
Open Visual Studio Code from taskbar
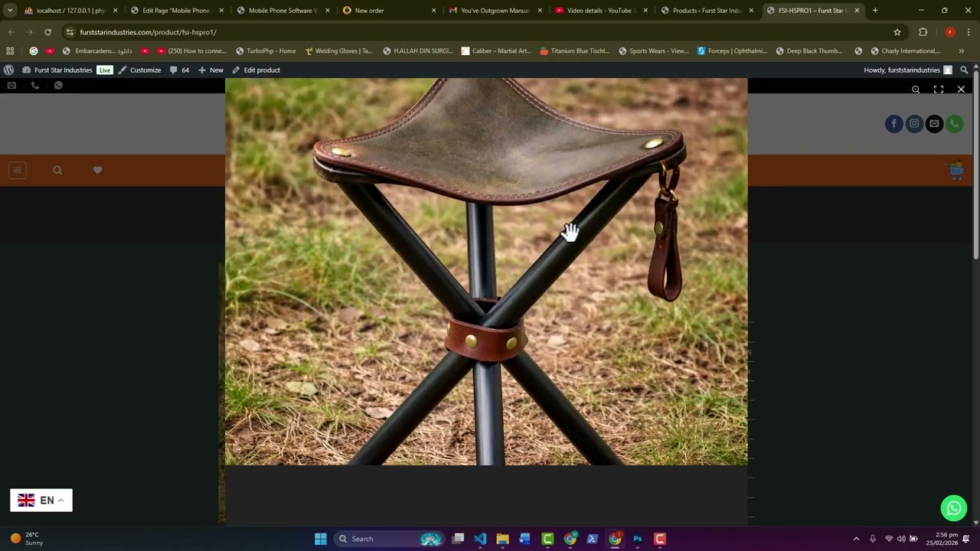tap(480, 539)
